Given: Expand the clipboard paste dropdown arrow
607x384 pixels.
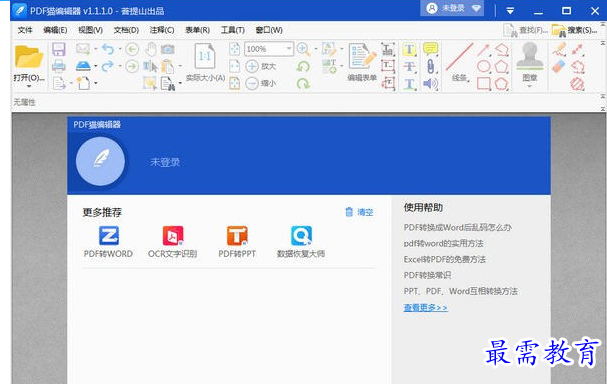Looking at the screenshot, I should click(180, 67).
